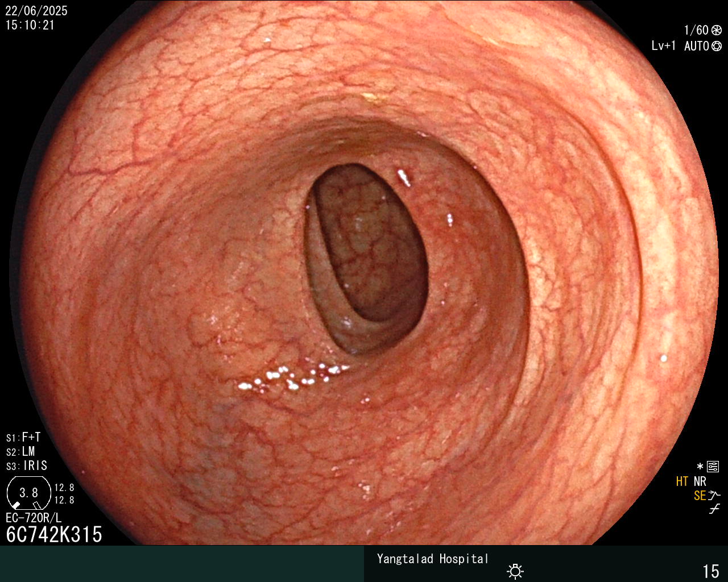
Task: Click the brightness sun icon in bottom bar
Action: point(515,571)
